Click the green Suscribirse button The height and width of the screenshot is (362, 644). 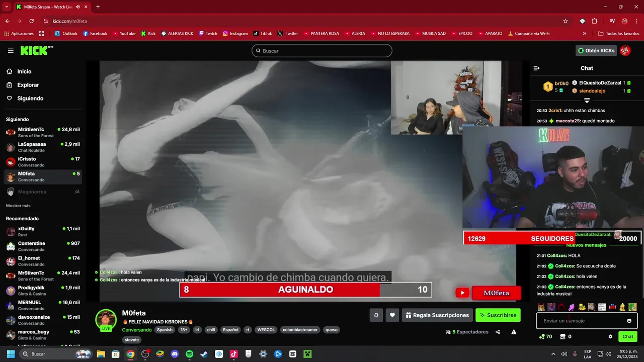point(498,315)
